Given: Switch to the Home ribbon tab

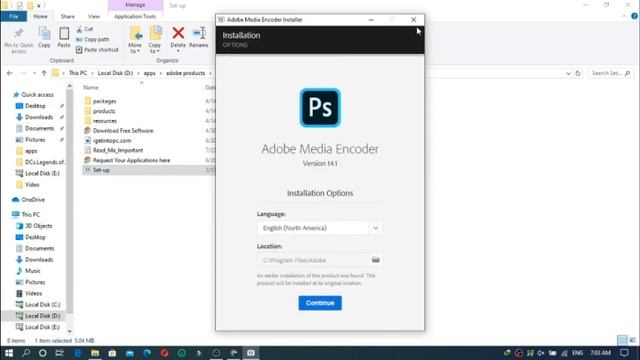Looking at the screenshot, I should [x=40, y=16].
